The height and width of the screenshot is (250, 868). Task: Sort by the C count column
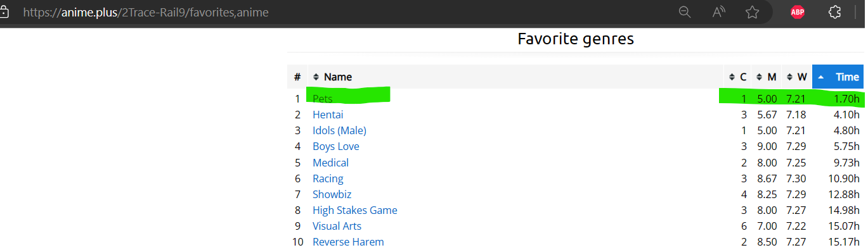pyautogui.click(x=737, y=77)
